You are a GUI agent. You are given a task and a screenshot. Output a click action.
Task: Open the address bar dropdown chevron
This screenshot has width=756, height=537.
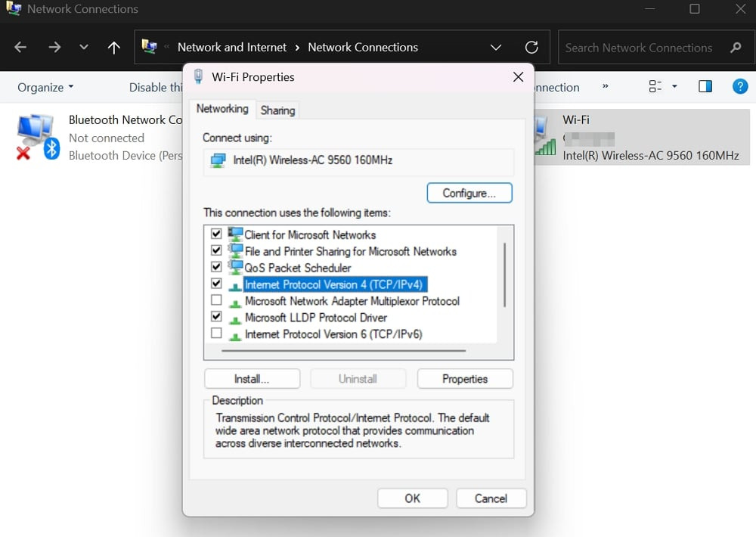[496, 47]
